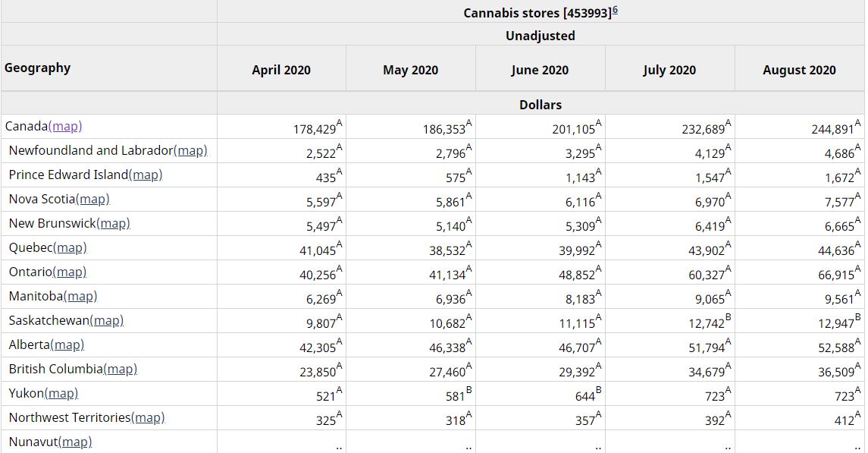Follow the New Brunswick map link
The height and width of the screenshot is (453, 868).
coord(113,224)
